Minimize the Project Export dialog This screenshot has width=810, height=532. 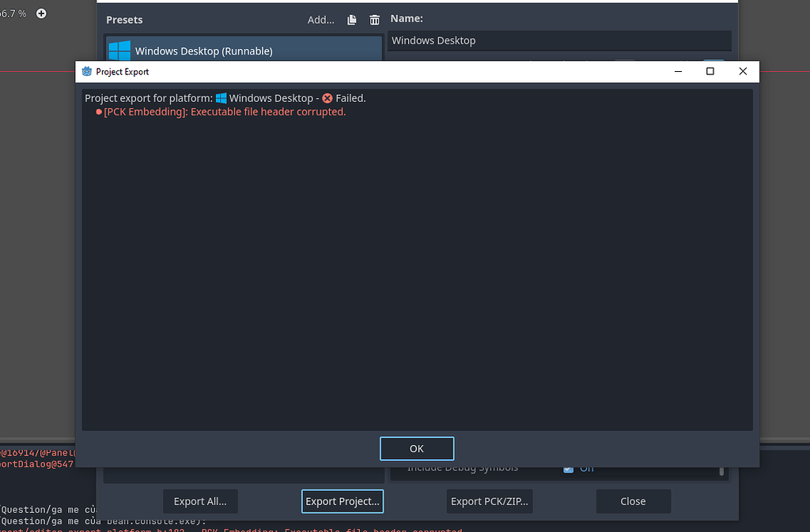tap(678, 71)
